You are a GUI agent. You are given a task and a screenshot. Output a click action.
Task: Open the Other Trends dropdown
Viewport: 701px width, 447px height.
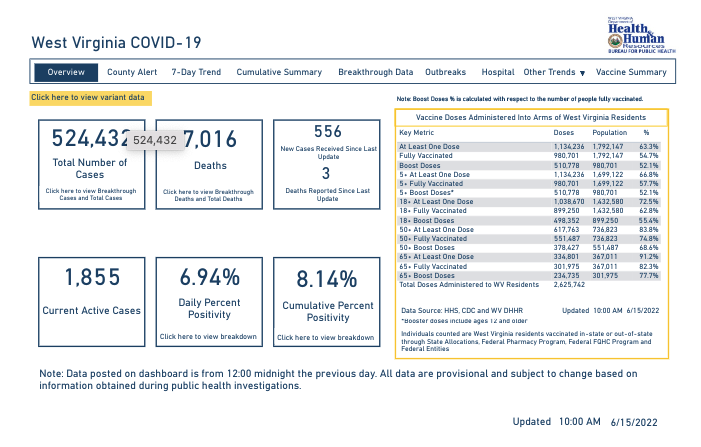point(555,73)
